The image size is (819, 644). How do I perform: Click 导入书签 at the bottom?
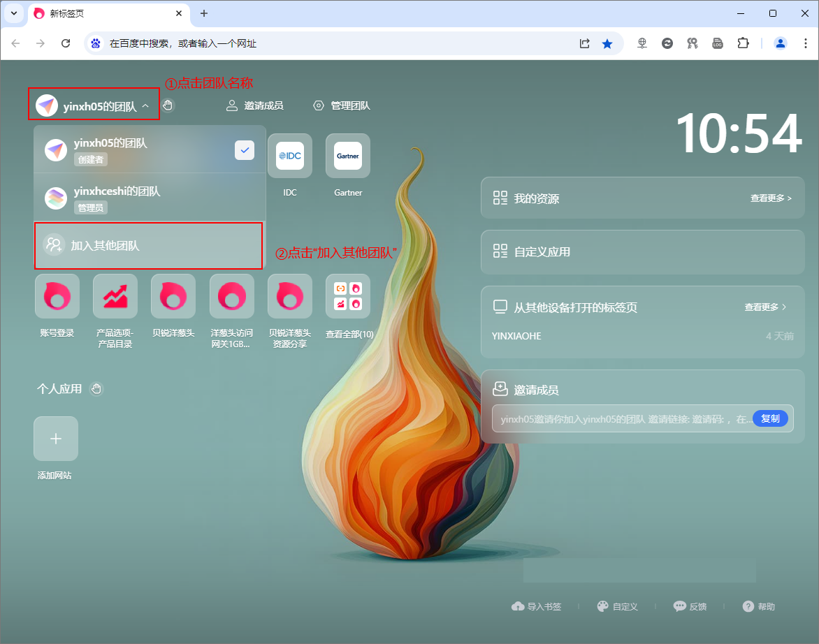pos(537,606)
